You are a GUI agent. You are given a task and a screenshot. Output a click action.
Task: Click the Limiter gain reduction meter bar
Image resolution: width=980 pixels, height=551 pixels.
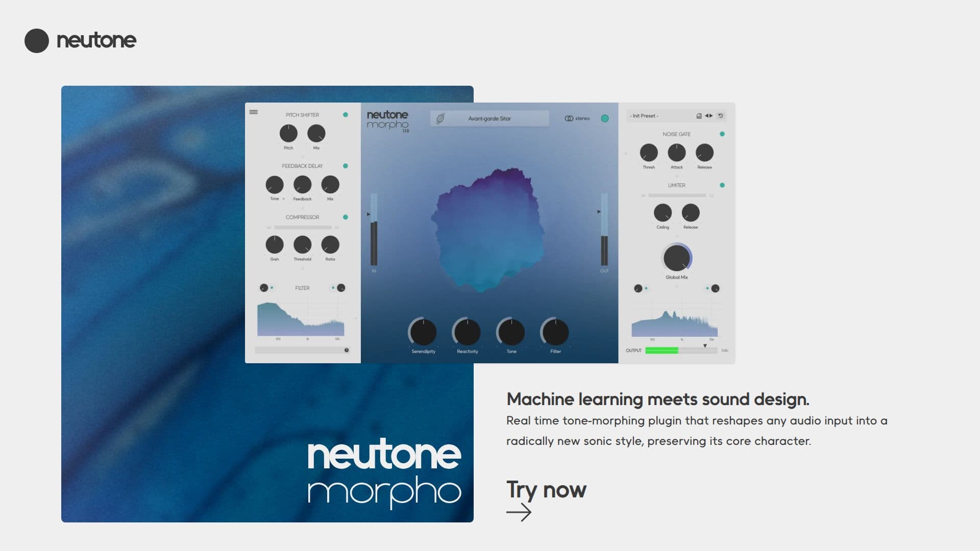[x=677, y=195]
